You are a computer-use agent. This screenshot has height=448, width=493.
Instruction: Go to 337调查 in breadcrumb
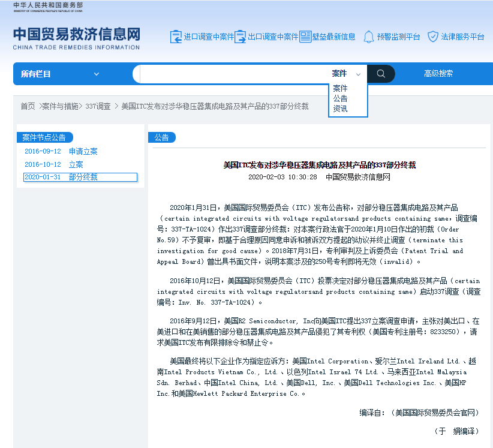98,106
